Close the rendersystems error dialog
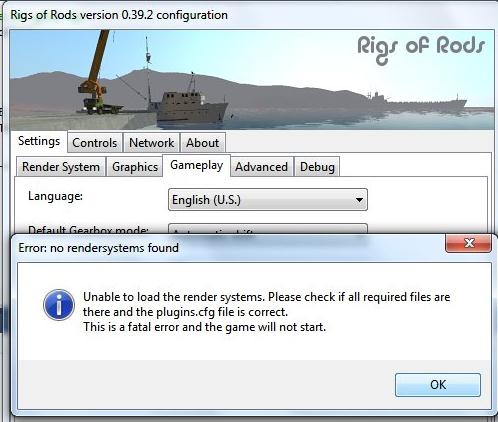 [469, 243]
